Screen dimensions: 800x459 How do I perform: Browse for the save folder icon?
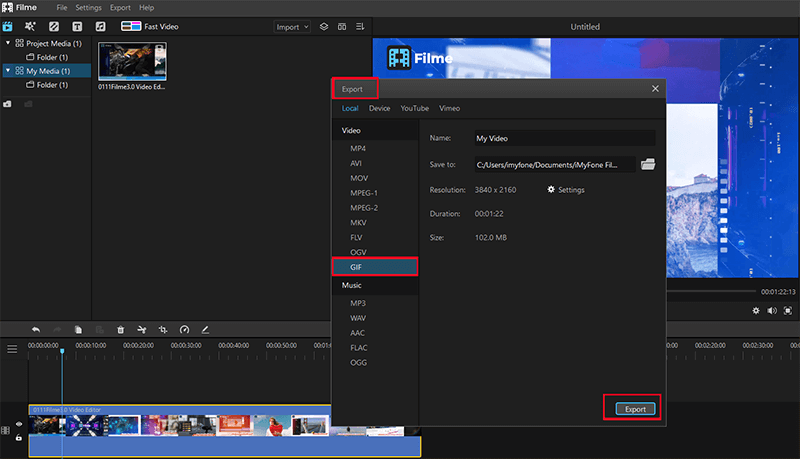click(x=648, y=164)
